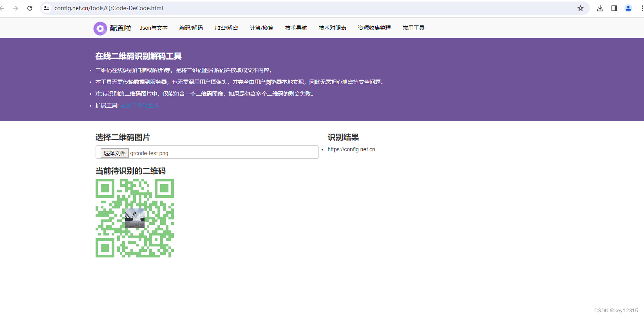Select the https://config.net.cn result text
This screenshot has height=317, width=644.
[351, 149]
